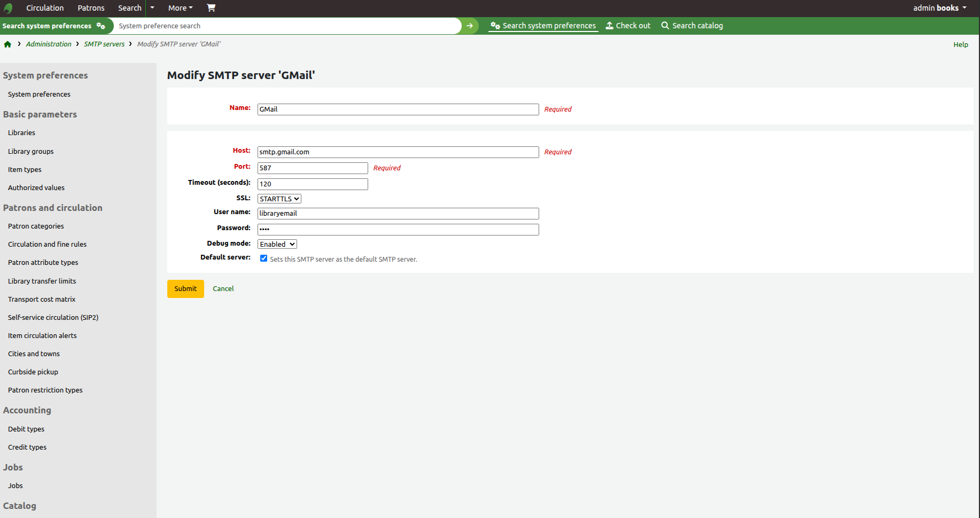Navigate back to SMTP servers via breadcrumb
The width and height of the screenshot is (980, 518).
click(104, 44)
